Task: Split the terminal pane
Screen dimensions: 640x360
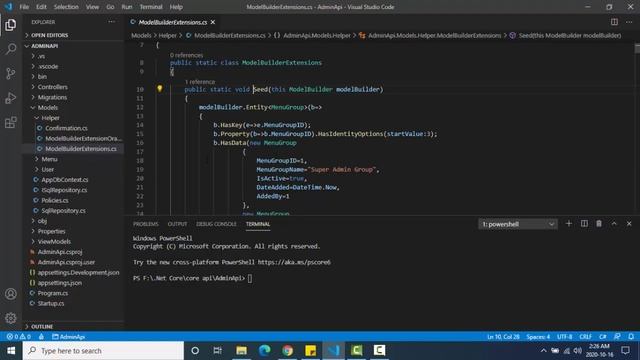Action: [x=584, y=224]
